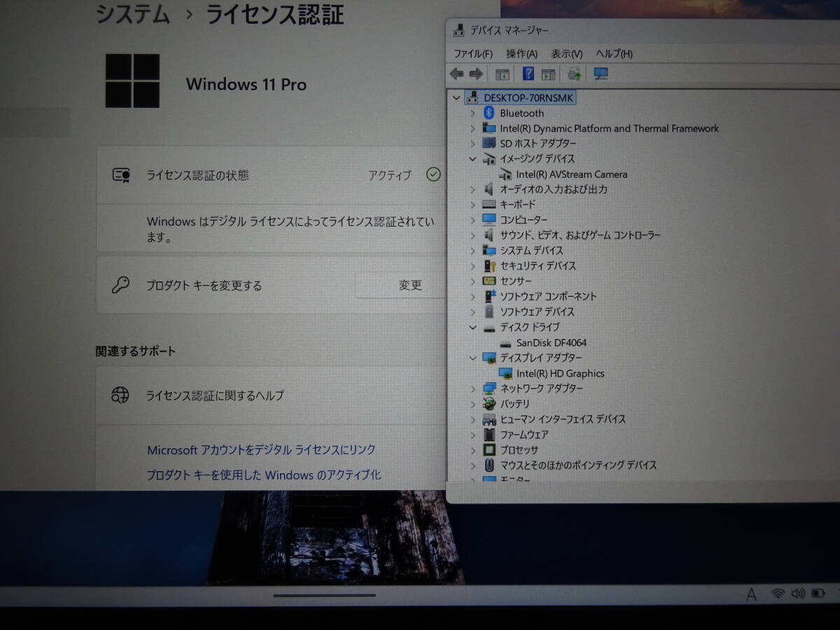Open the 表示(V) menu
This screenshot has width=840, height=630.
tap(566, 54)
